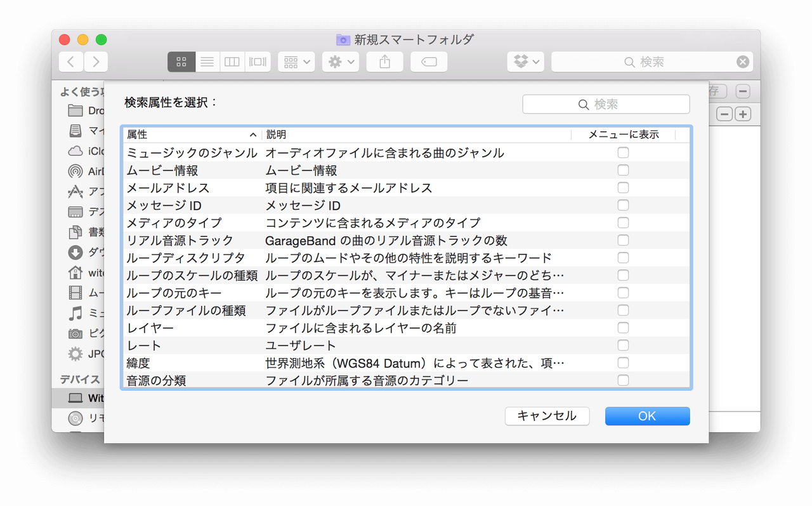Check the ムービー情報 menu checkbox
This screenshot has width=812, height=506.
tap(624, 170)
